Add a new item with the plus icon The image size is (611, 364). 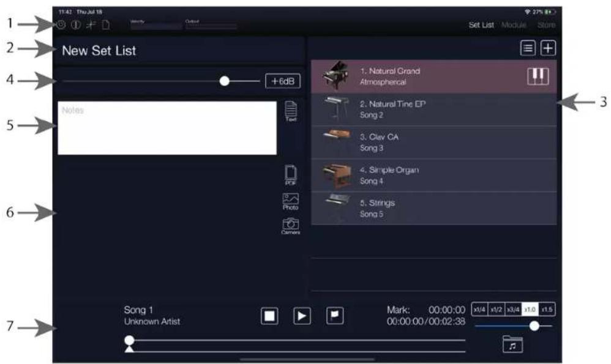pos(547,50)
